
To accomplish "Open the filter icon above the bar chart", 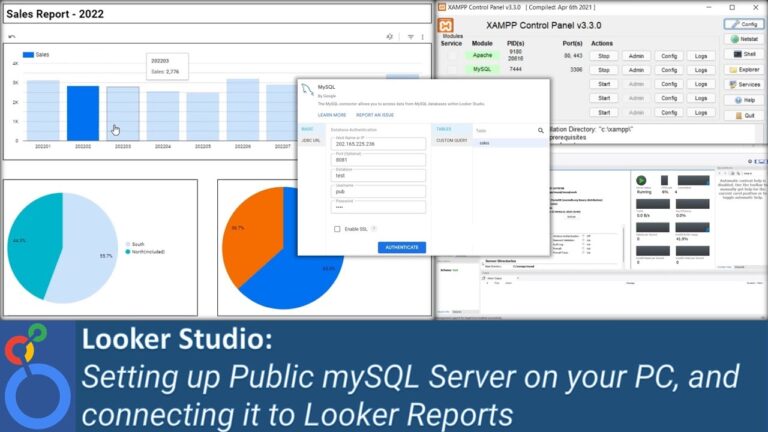I will (x=410, y=37).
